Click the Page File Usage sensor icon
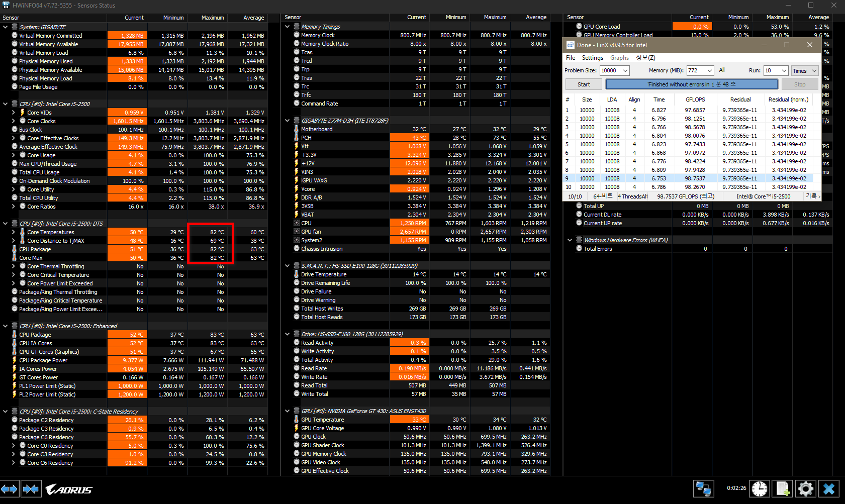 coord(15,87)
